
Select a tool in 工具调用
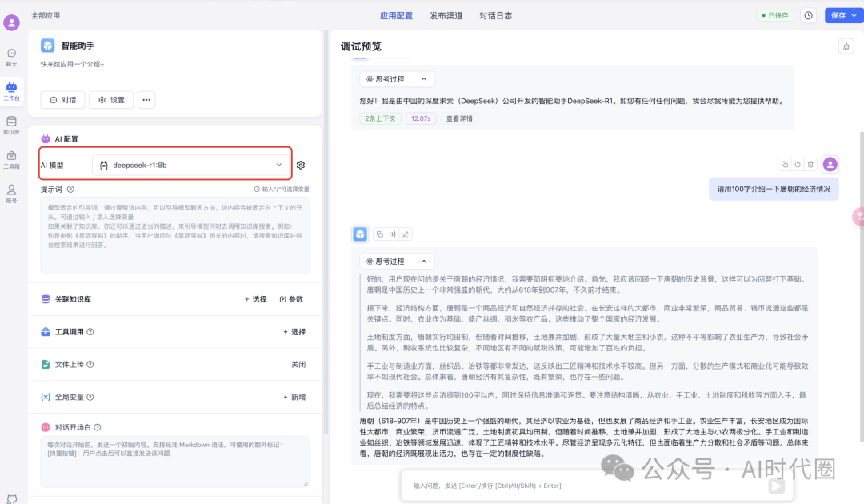tap(294, 331)
